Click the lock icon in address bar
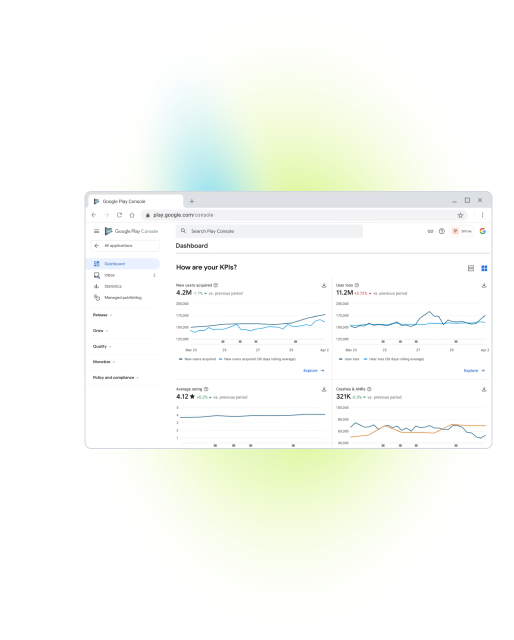This screenshot has height=640, width=514. (x=148, y=215)
